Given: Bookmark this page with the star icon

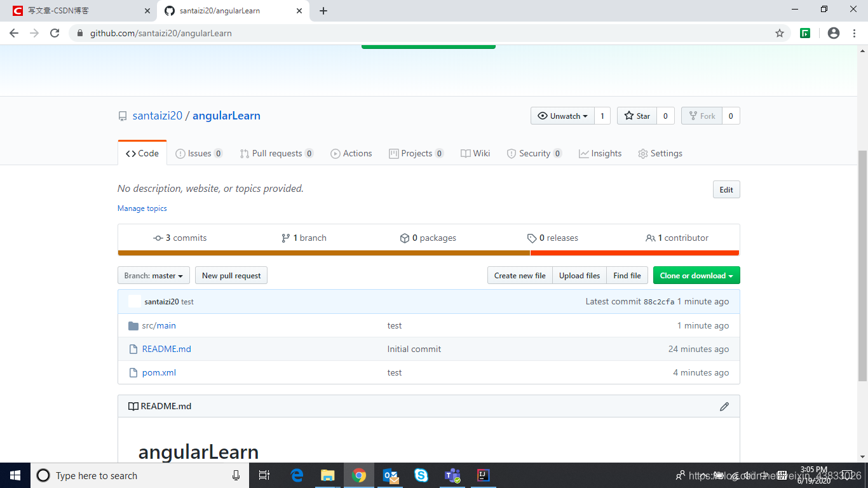Looking at the screenshot, I should [780, 33].
